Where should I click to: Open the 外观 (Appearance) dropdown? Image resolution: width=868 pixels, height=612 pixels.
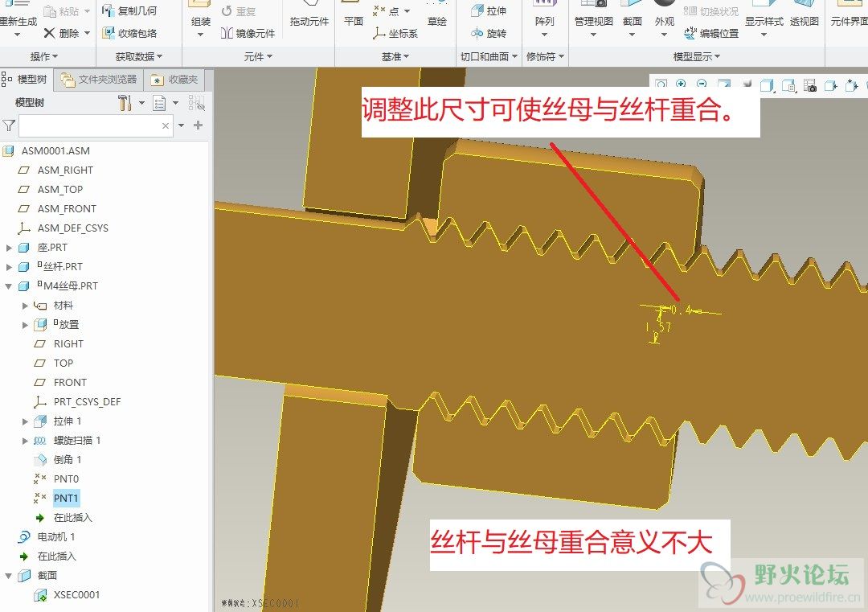tap(665, 35)
